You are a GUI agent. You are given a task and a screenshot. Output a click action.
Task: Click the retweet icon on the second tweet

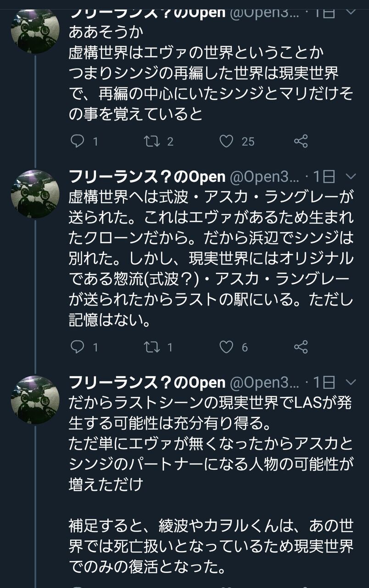(151, 348)
